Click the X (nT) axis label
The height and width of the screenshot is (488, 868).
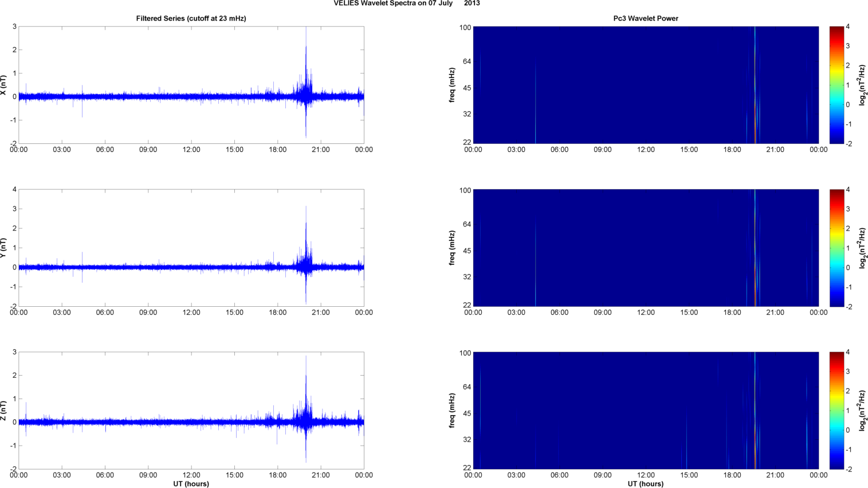click(x=3, y=85)
